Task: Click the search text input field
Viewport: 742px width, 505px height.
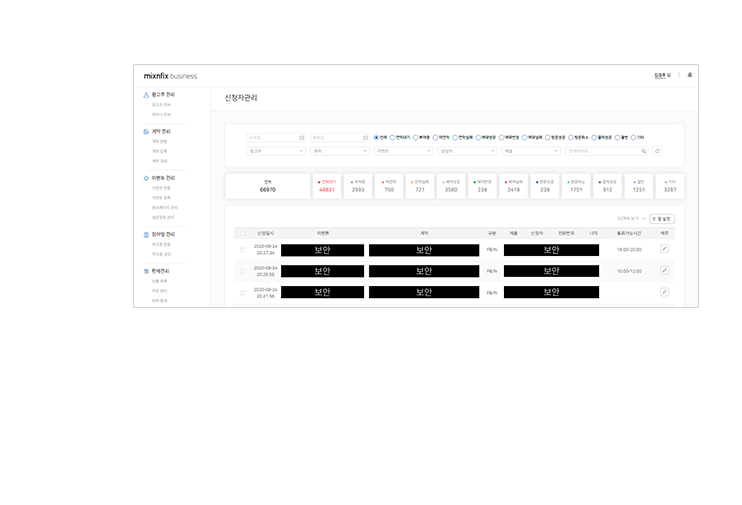Action: [x=601, y=151]
